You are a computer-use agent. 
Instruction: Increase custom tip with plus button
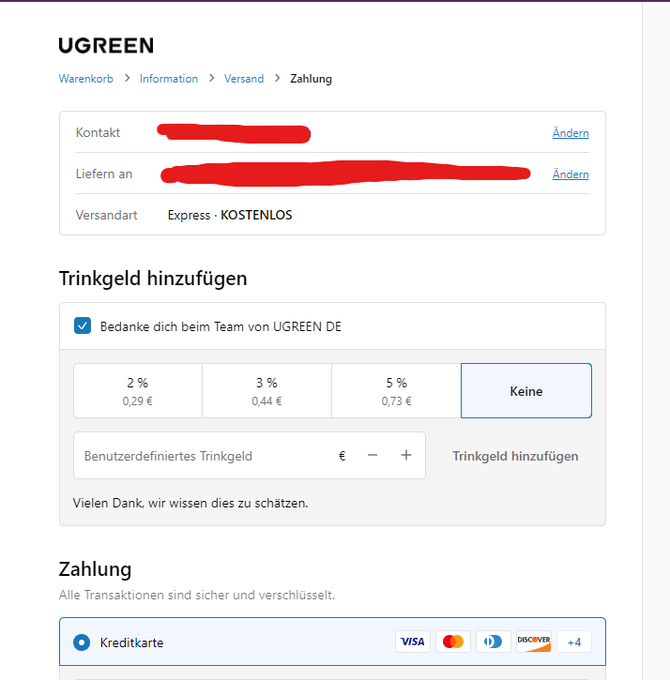point(406,456)
